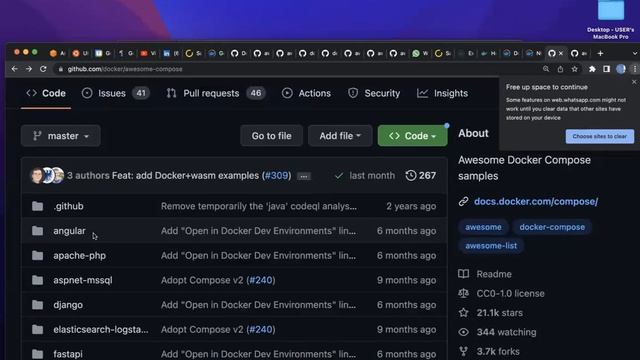Click the browser forward arrow
Image resolution: width=640 pixels, height=360 pixels.
pyautogui.click(x=29, y=69)
